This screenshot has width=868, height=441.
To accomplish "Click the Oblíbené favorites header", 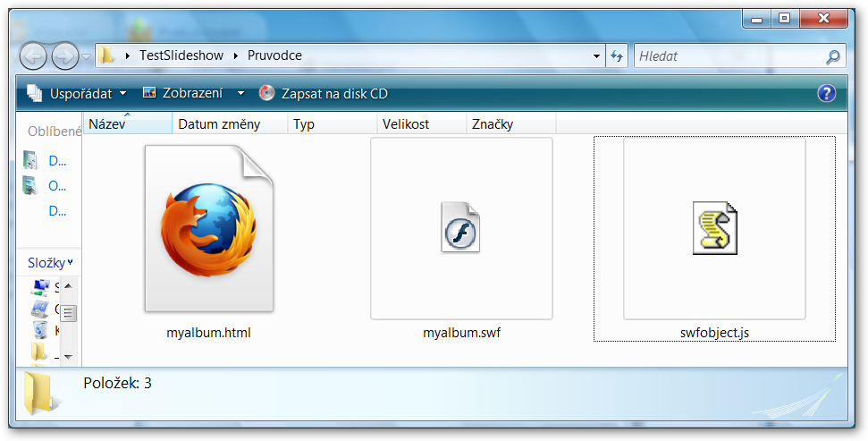I will point(55,131).
